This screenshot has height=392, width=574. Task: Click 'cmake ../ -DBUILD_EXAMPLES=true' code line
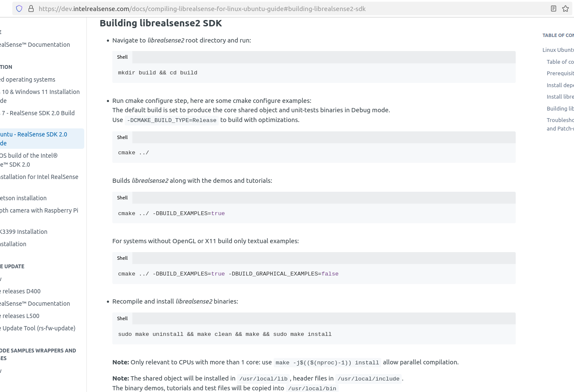click(x=171, y=213)
